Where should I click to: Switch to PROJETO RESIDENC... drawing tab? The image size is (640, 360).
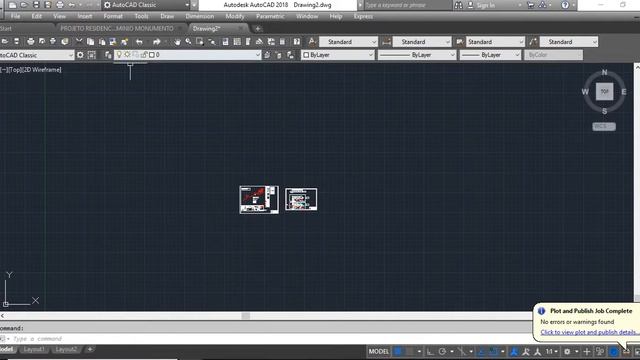(x=117, y=29)
